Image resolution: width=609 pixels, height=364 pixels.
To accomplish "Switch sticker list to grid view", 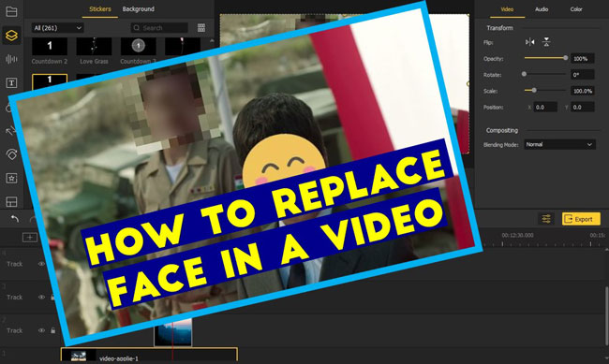I will (201, 27).
